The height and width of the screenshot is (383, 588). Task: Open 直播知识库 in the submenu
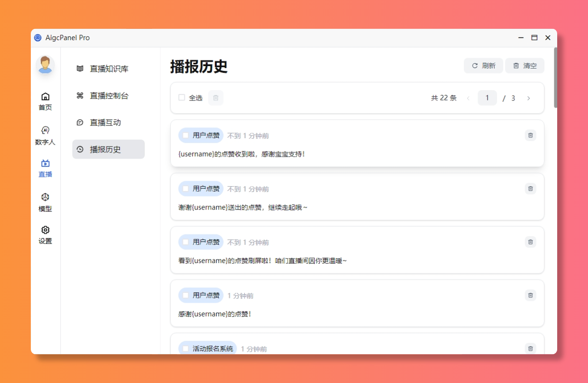[x=109, y=69]
